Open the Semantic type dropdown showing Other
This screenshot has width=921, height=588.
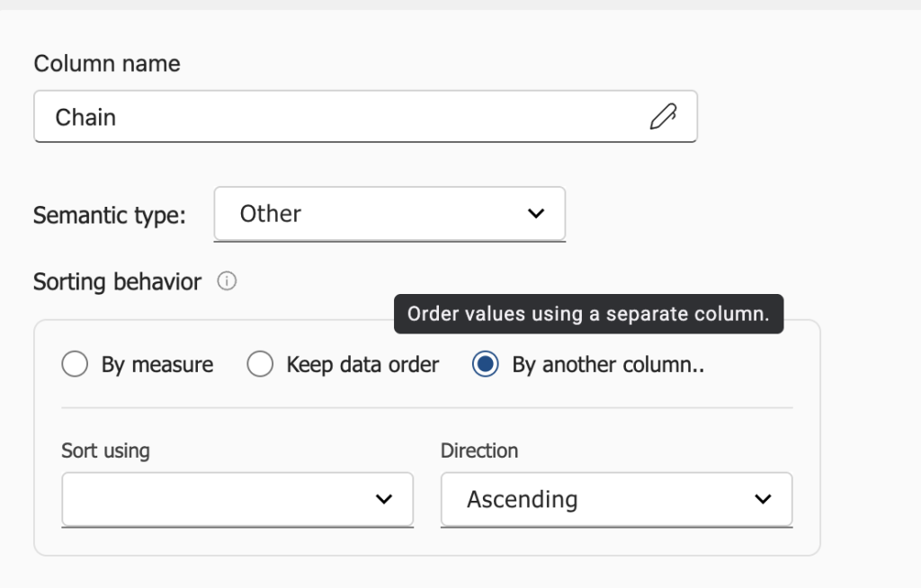[389, 214]
